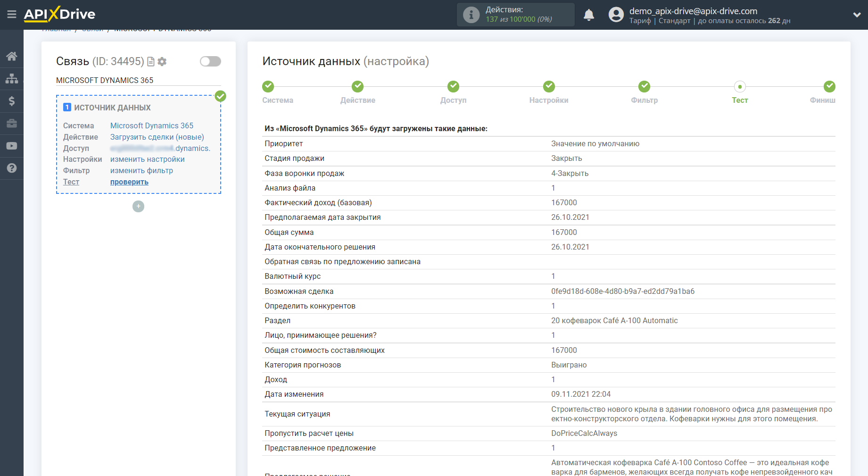
Task: Select 'Стадия продажи' row label
Action: tap(294, 158)
